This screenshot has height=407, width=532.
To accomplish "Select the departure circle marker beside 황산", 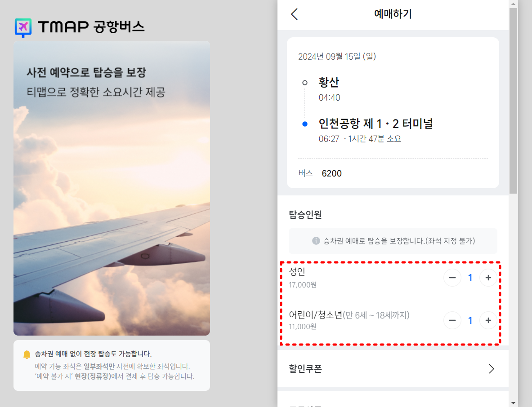I will pyautogui.click(x=305, y=83).
